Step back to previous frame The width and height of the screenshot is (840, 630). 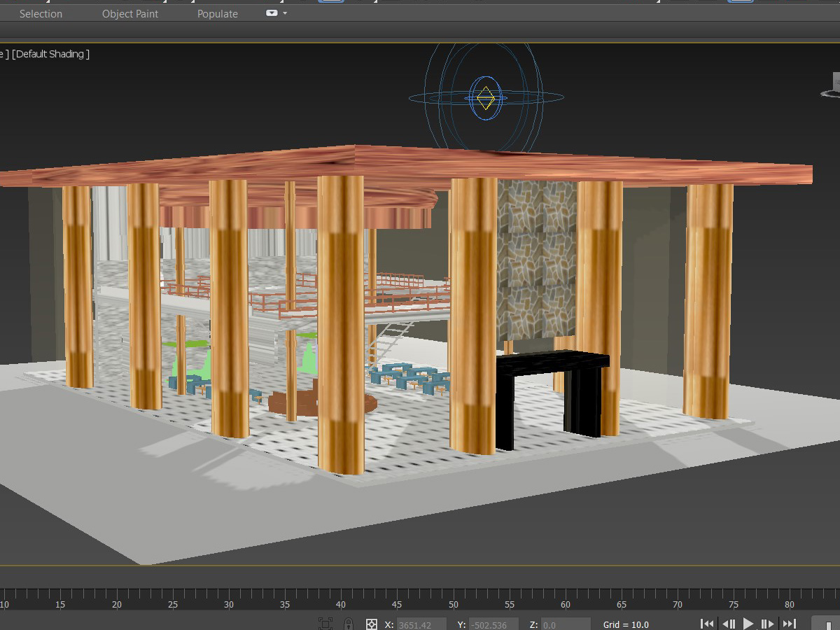[728, 624]
